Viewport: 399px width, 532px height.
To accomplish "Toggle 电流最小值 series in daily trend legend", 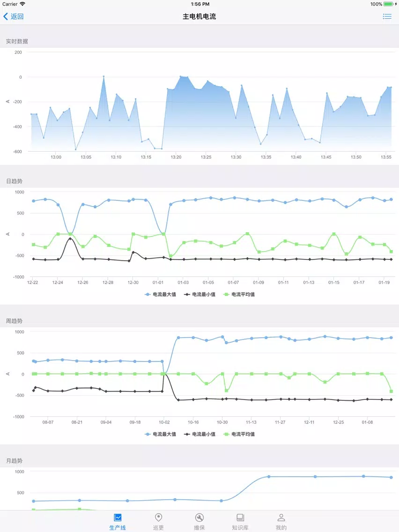I will pyautogui.click(x=200, y=295).
